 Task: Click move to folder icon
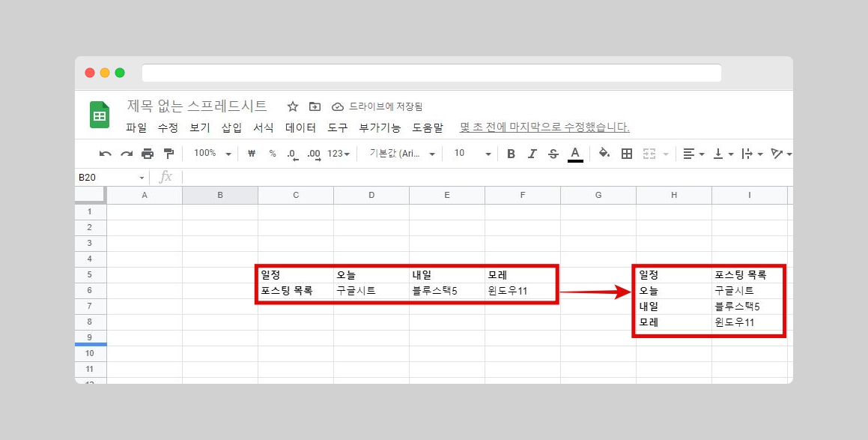click(x=315, y=106)
